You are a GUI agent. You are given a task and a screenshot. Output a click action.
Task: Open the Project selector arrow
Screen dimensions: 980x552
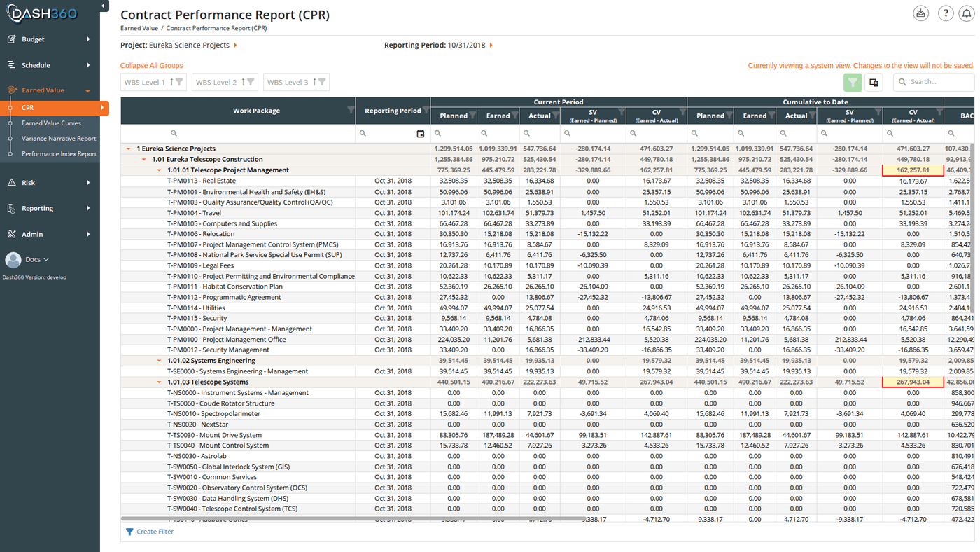coord(235,46)
